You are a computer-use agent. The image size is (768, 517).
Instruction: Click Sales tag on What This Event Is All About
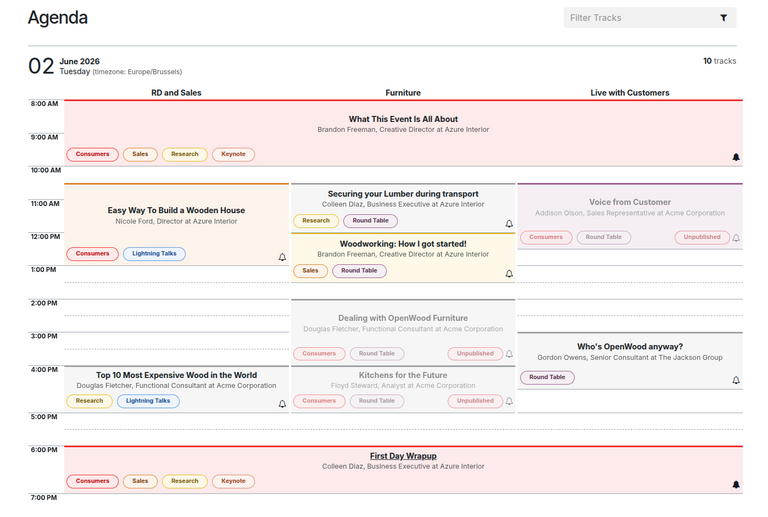point(140,154)
